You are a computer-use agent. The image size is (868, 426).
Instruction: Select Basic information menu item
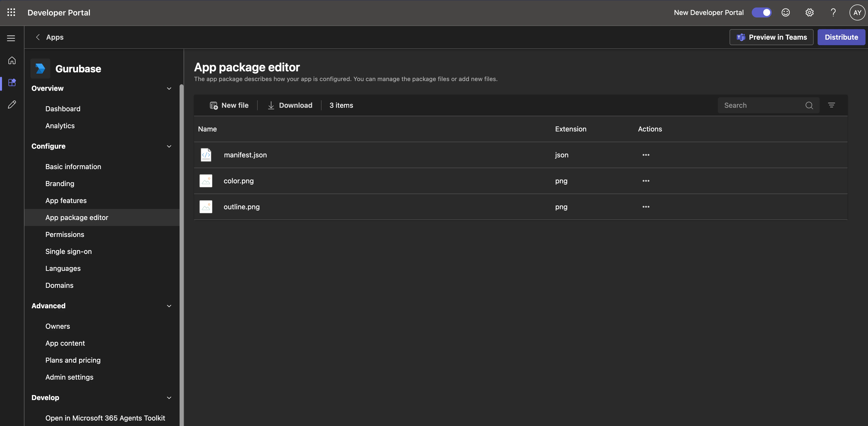click(x=102, y=167)
